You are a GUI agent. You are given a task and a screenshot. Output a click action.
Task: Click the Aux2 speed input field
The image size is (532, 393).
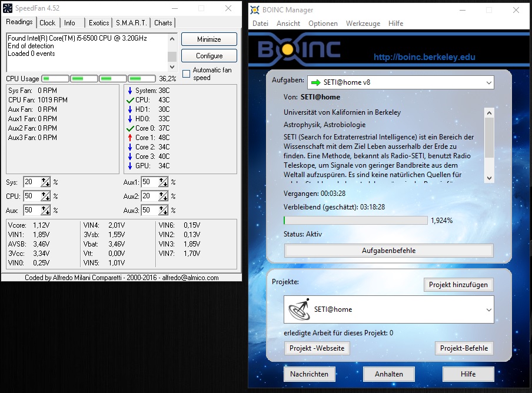[x=150, y=196]
